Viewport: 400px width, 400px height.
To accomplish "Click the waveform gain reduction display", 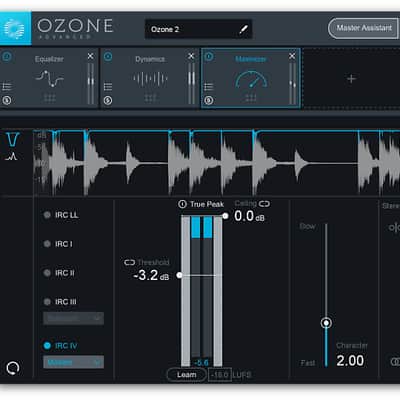I will point(217,163).
